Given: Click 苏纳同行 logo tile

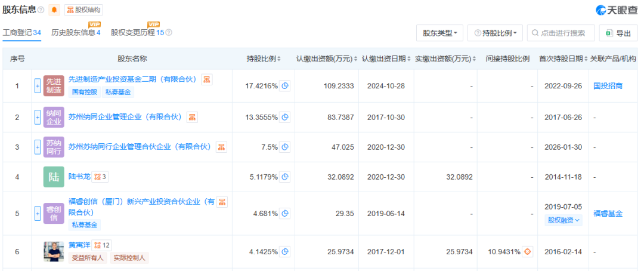Looking at the screenshot, I should (x=54, y=147).
